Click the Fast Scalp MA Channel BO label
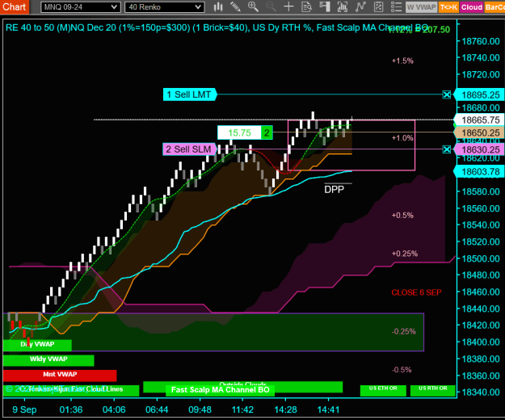 [220, 390]
